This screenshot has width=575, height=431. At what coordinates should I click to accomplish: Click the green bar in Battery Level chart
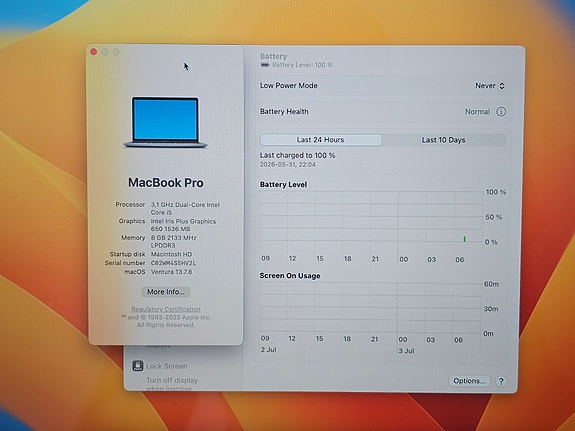(x=465, y=239)
